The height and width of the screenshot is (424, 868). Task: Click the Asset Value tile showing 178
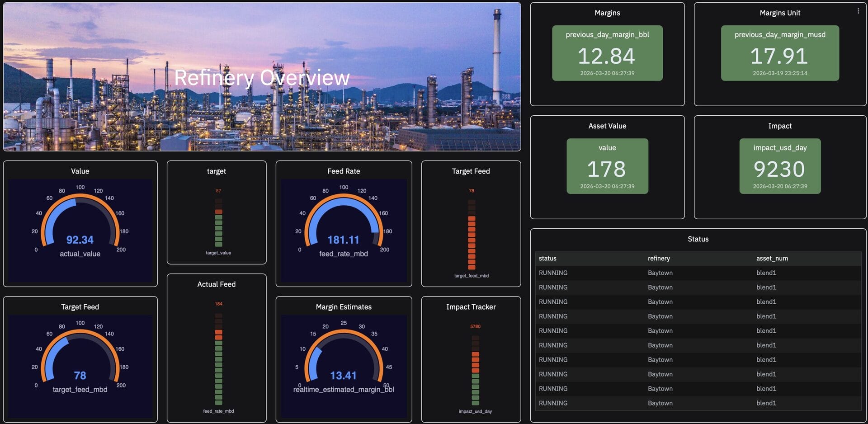(x=607, y=166)
